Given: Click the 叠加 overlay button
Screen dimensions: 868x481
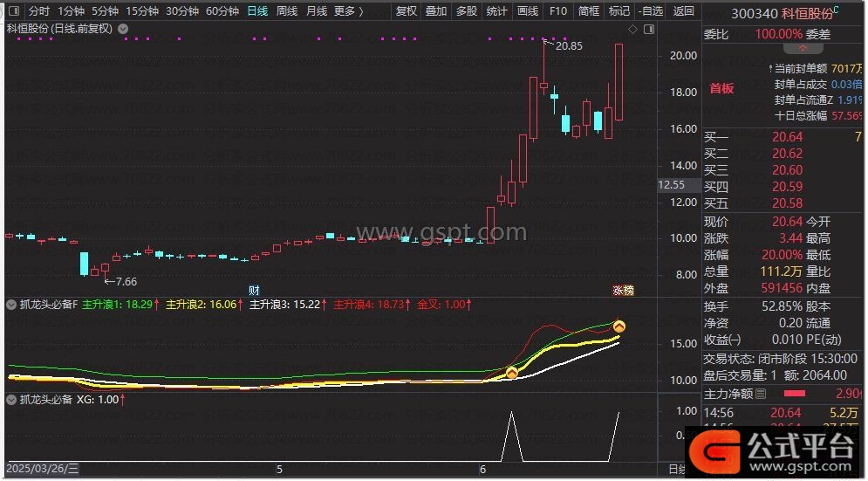Looking at the screenshot, I should [x=435, y=11].
